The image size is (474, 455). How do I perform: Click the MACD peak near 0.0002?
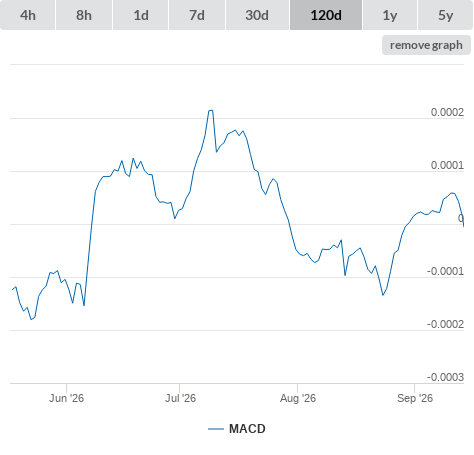click(211, 110)
